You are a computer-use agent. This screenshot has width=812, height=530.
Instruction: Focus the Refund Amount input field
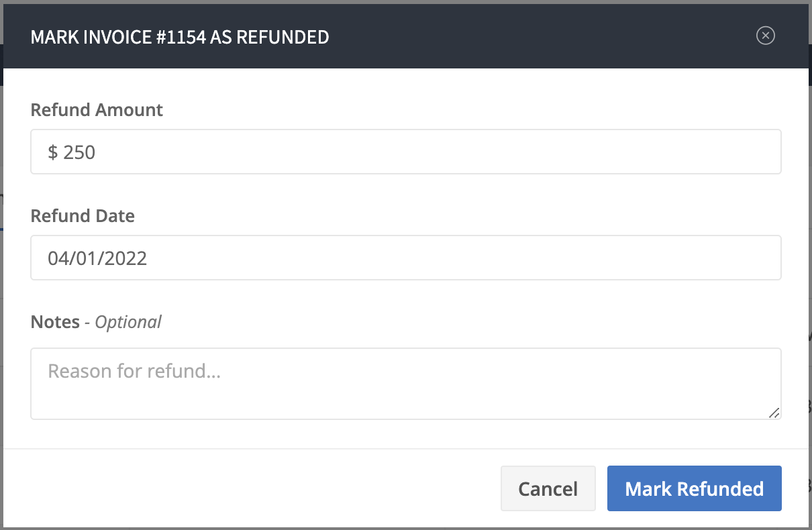coord(405,152)
